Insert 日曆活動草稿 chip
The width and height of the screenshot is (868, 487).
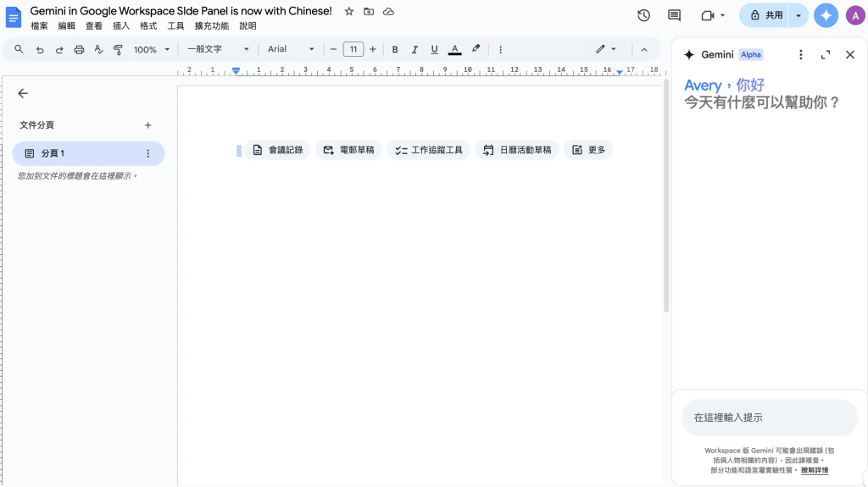[517, 150]
